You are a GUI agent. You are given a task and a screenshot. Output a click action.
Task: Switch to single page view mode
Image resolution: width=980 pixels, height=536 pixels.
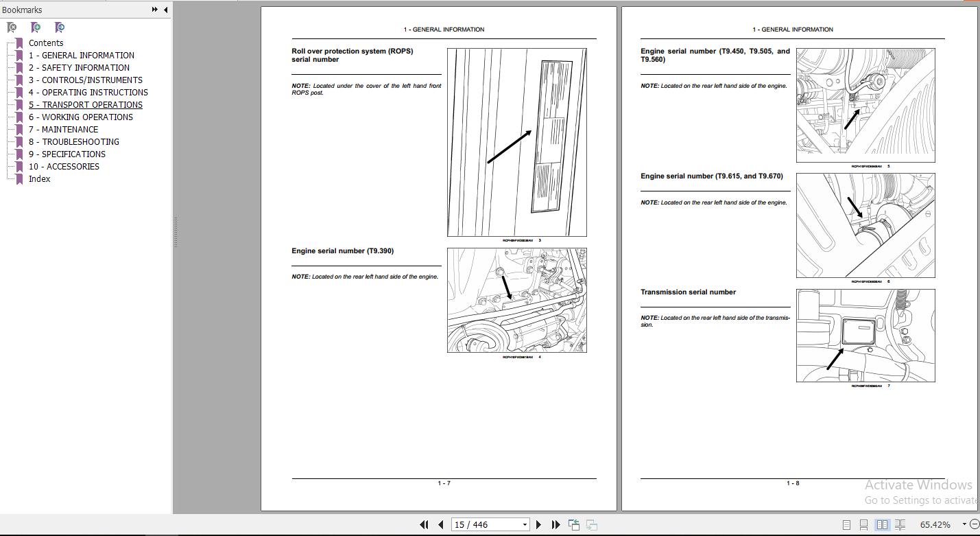(x=848, y=524)
